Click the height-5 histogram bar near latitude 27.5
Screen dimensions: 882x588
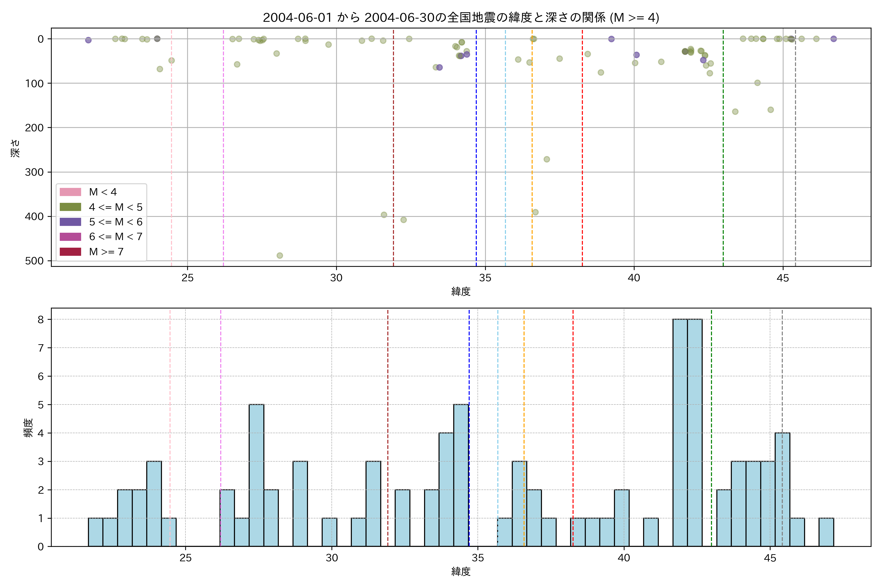click(257, 476)
